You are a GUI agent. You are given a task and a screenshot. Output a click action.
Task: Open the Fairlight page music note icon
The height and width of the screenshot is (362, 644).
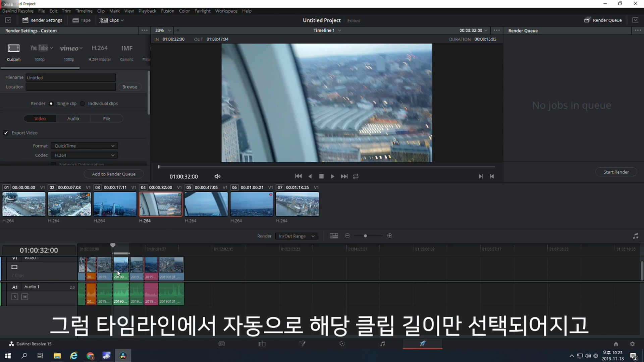point(382,344)
